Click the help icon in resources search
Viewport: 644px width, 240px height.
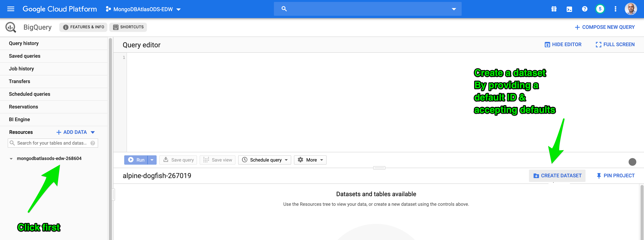tap(93, 143)
